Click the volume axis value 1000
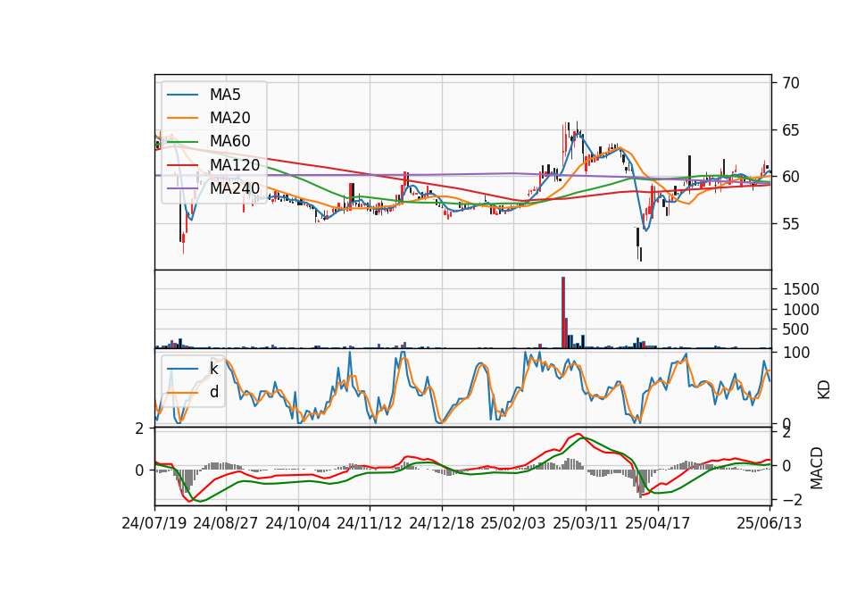The image size is (857, 616). point(802,310)
